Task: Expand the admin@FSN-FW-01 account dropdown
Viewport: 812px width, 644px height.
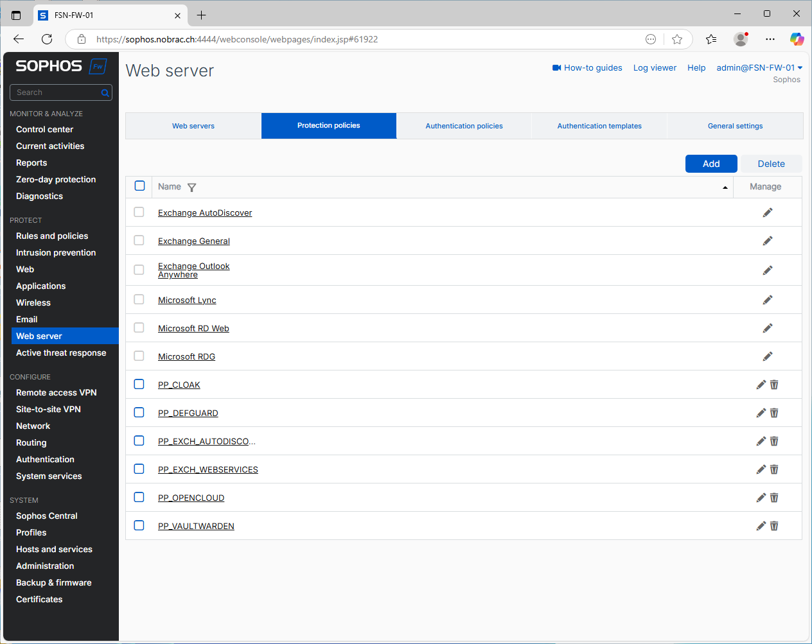Action: coord(759,67)
